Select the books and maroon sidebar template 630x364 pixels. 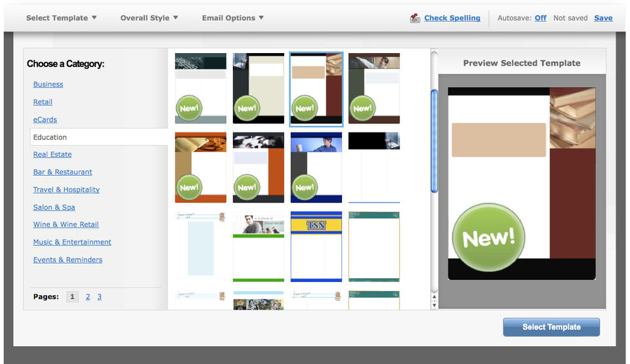tap(316, 89)
